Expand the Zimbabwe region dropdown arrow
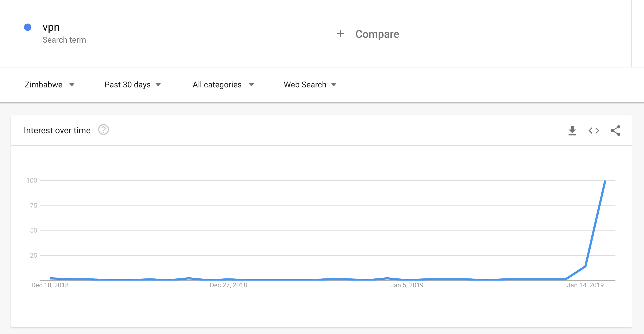Viewport: 644px width, 334px height. tap(72, 85)
